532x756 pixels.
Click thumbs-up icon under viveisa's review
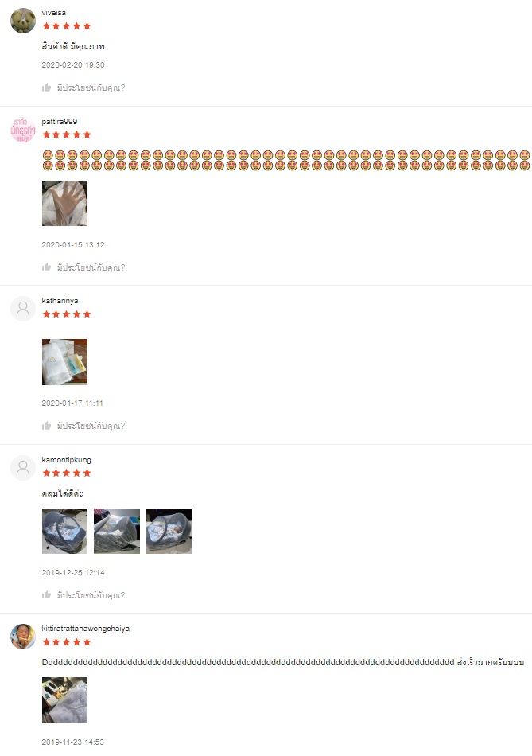(47, 88)
